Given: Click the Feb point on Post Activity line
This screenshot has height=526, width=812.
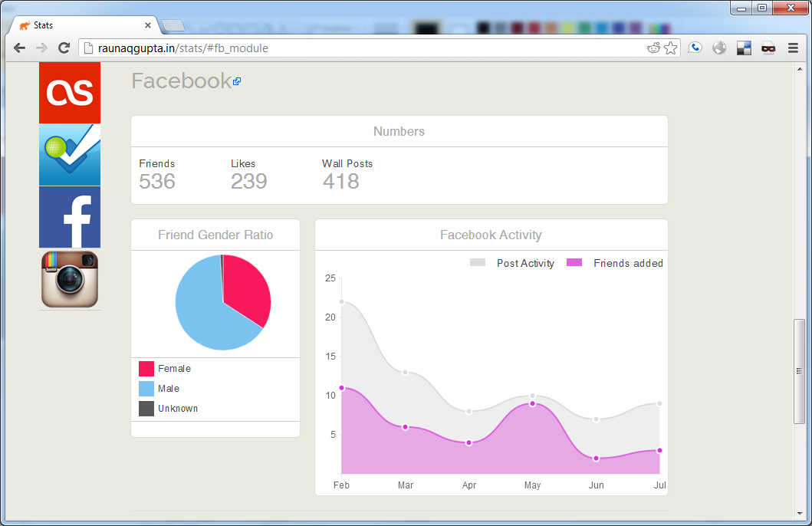Looking at the screenshot, I should 342,302.
